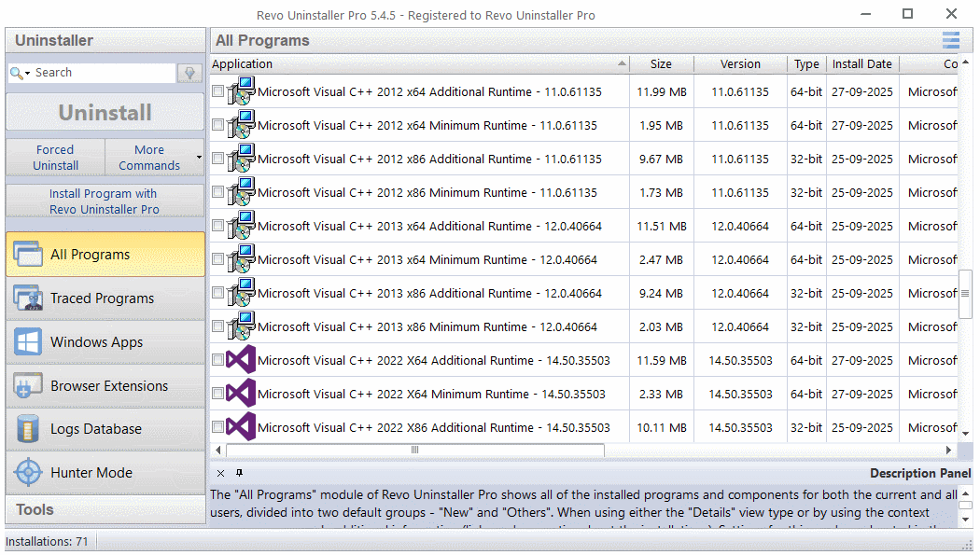Image resolution: width=980 pixels, height=555 pixels.
Task: Click the search magnifier options icon
Action: pos(20,73)
